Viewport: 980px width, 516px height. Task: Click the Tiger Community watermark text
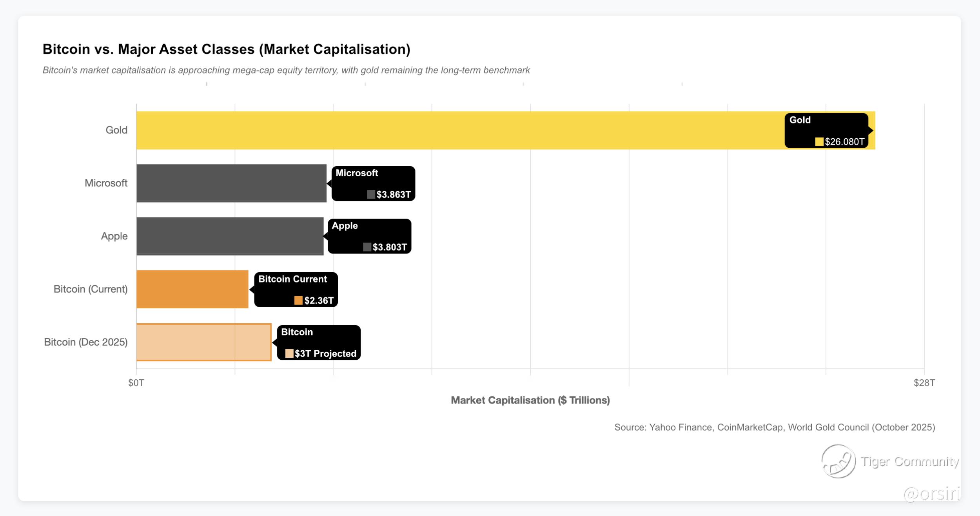tap(909, 462)
